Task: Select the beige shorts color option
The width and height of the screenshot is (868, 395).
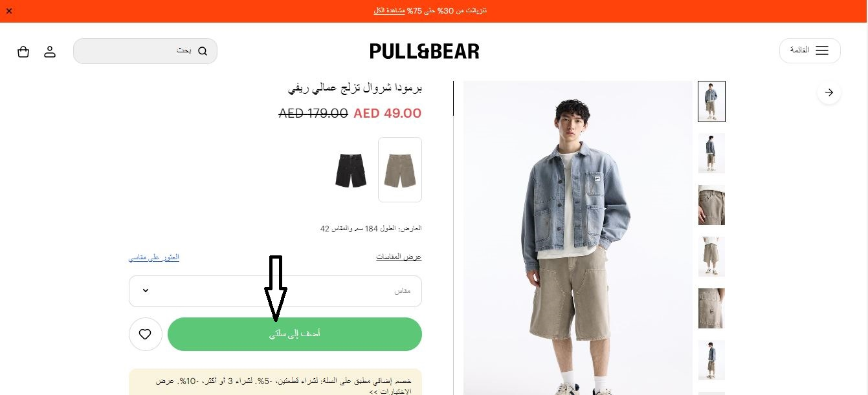Action: pos(400,169)
